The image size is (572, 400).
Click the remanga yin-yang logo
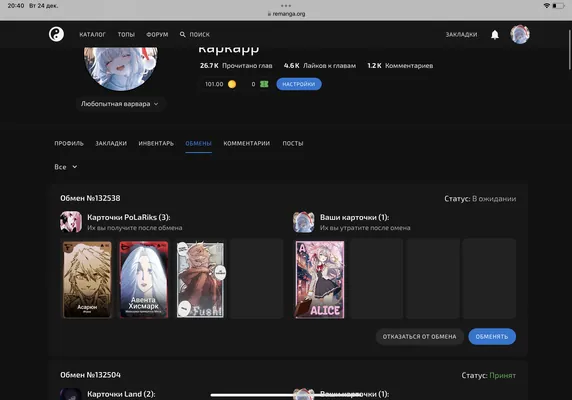(x=56, y=34)
